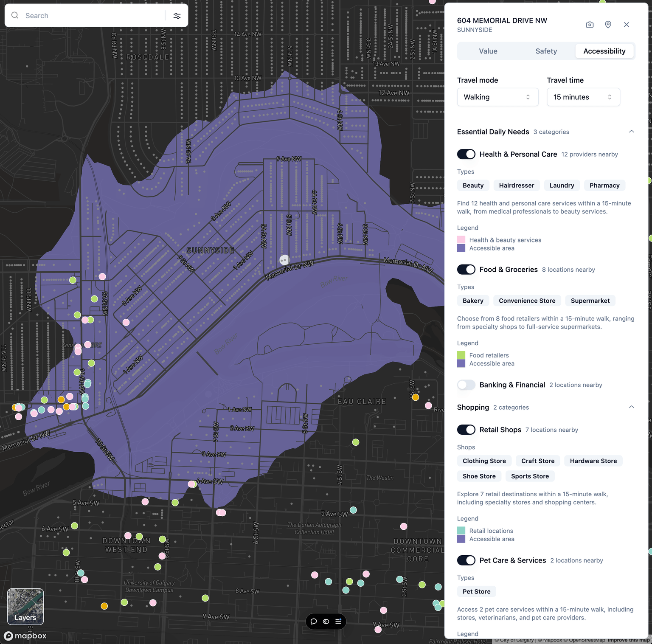
Task: Click the location pin icon in panel header
Action: (x=608, y=25)
